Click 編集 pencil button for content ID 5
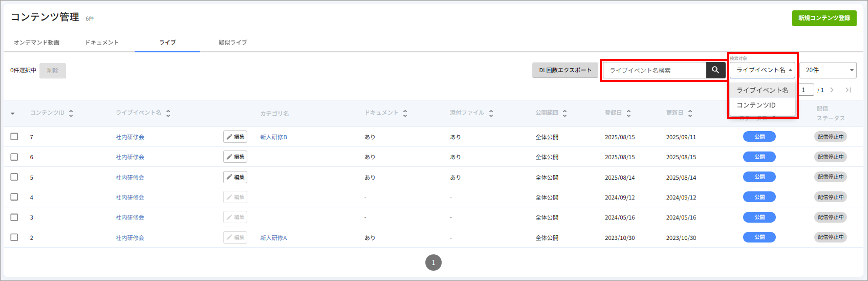The height and width of the screenshot is (281, 868). [235, 177]
